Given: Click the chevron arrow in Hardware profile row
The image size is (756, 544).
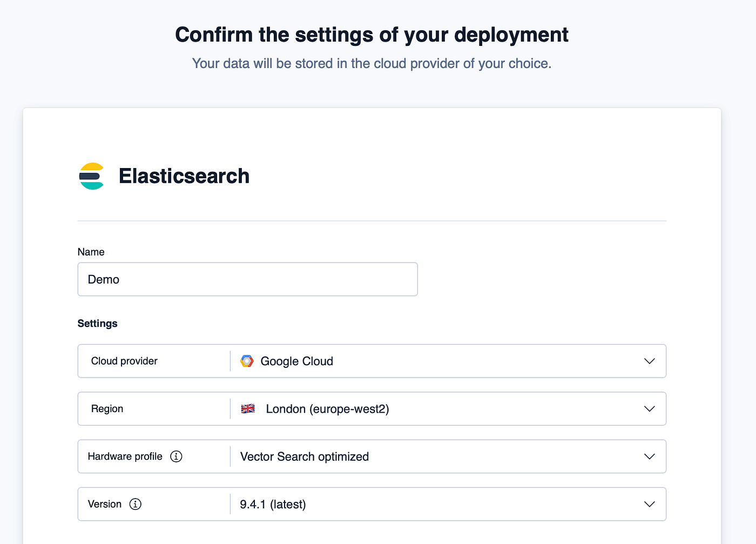Looking at the screenshot, I should click(x=650, y=456).
